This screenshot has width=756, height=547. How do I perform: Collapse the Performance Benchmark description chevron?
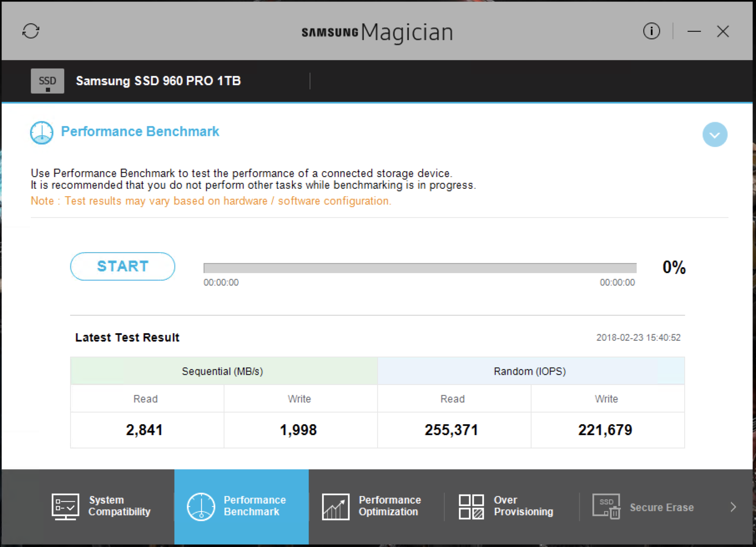point(715,135)
